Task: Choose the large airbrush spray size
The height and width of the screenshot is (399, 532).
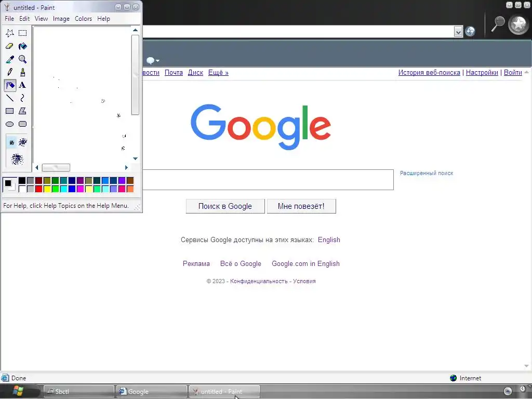Action: point(17,159)
